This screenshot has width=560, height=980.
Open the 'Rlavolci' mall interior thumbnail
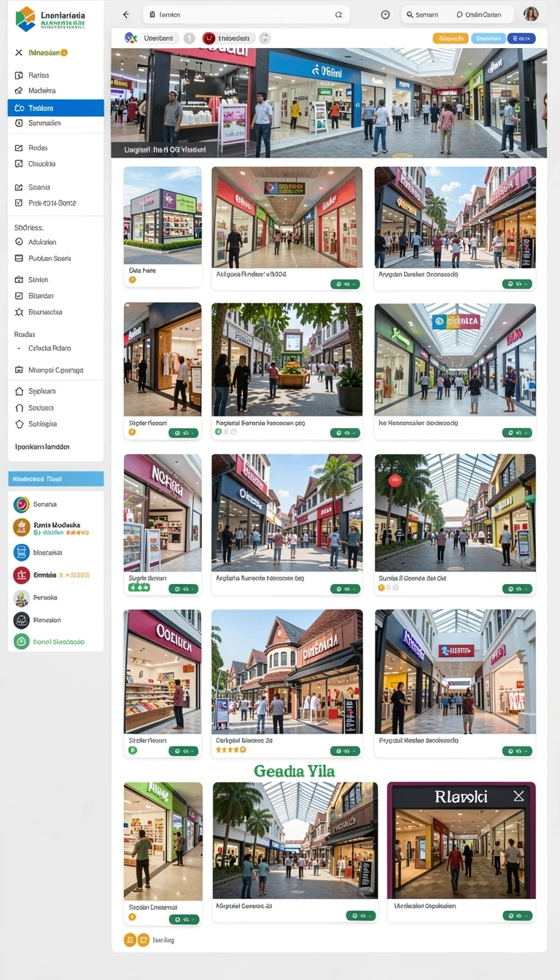pyautogui.click(x=461, y=840)
